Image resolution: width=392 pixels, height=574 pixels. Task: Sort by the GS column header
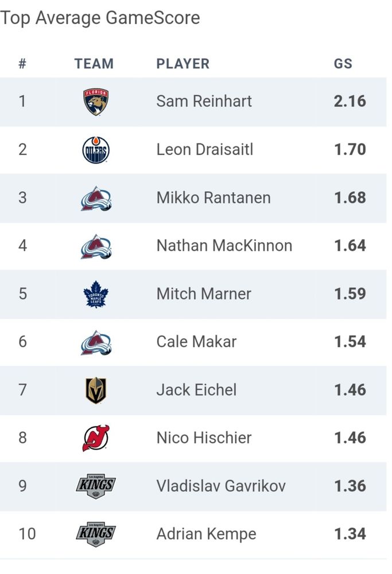click(343, 64)
